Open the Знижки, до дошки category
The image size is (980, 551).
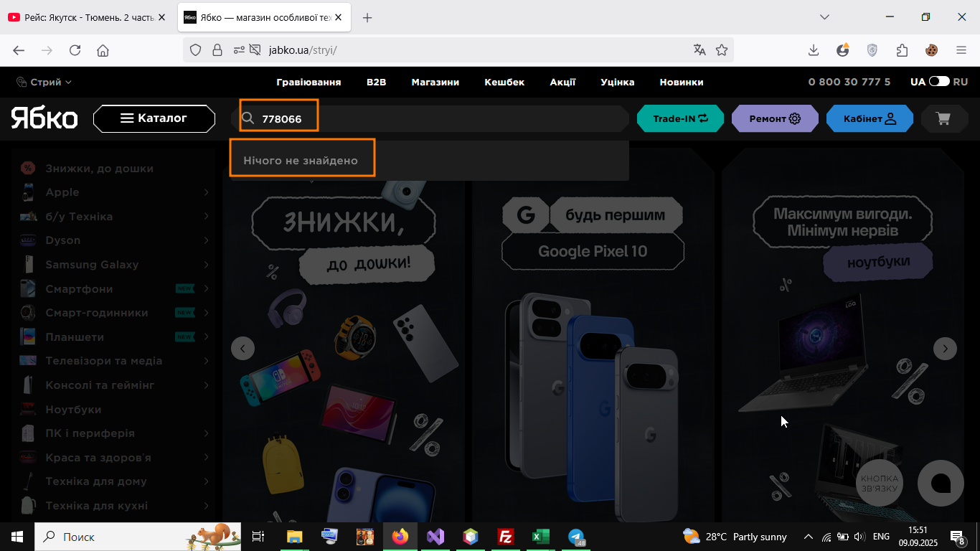99,169
